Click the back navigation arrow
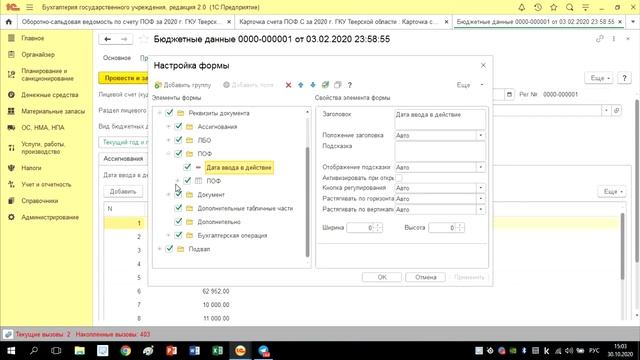Viewport: 640px width, 360px height. click(107, 39)
